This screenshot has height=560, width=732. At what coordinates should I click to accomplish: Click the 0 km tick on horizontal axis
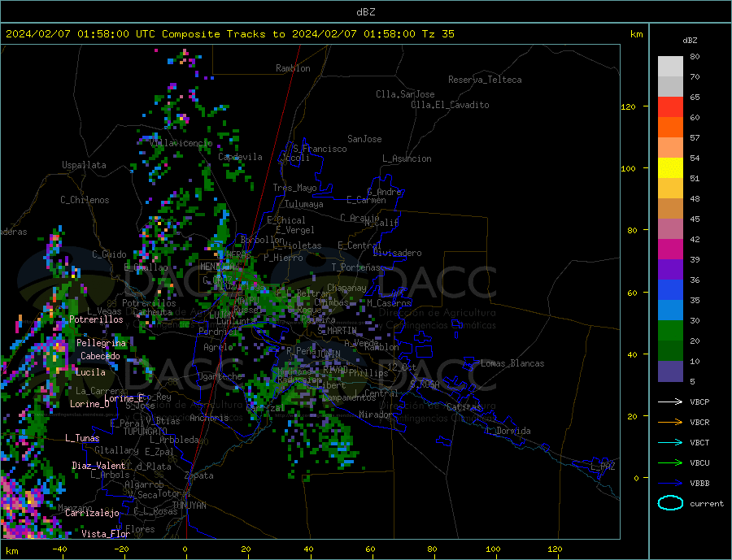[185, 549]
